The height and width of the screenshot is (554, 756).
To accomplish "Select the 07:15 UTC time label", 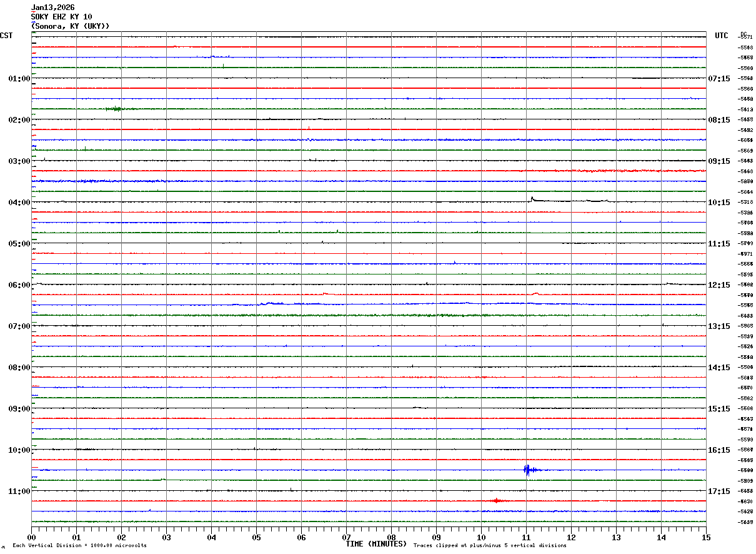I will [719, 79].
